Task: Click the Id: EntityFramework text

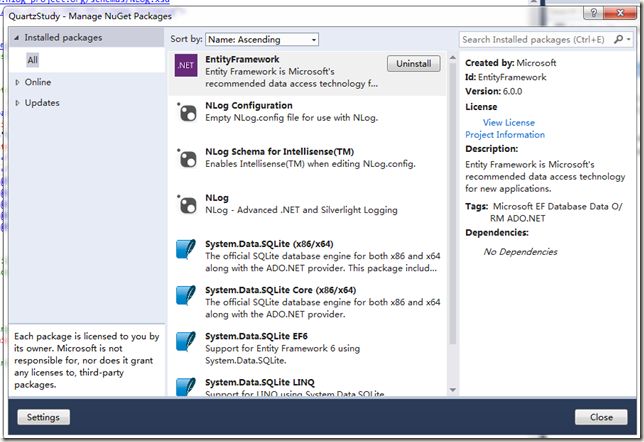Action: (x=506, y=77)
